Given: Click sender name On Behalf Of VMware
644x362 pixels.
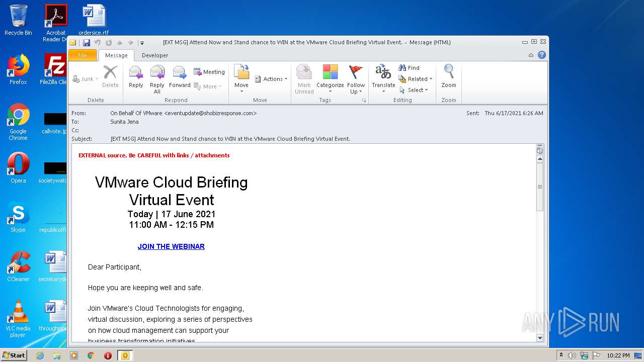Looking at the screenshot, I should 136,113.
